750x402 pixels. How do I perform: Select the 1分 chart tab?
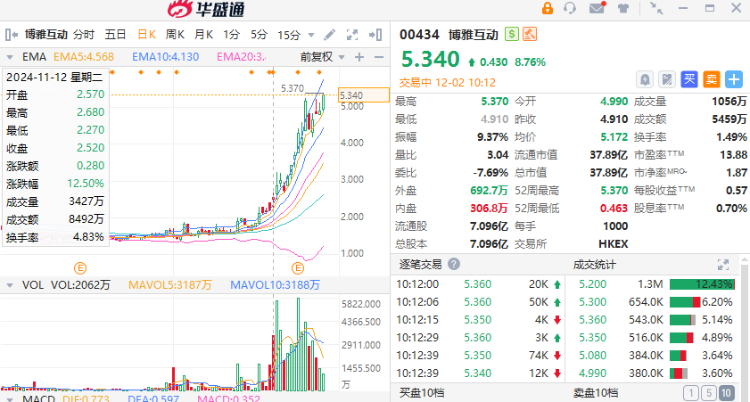(x=231, y=34)
